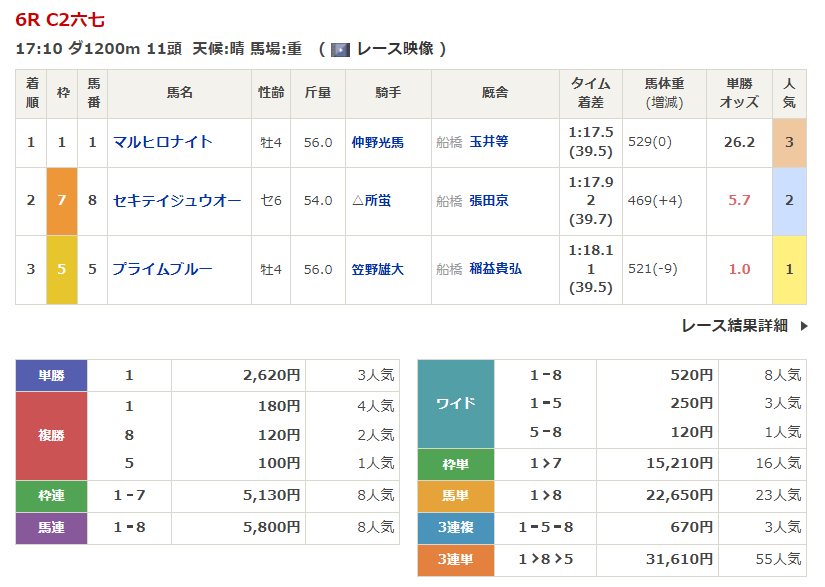The height and width of the screenshot is (587, 825).
Task: Click the 6R C2六七 race title
Action: 60,20
